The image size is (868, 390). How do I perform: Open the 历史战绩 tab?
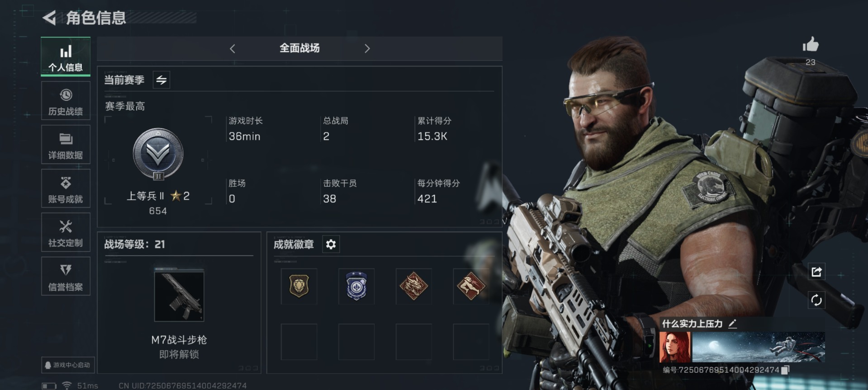point(66,101)
